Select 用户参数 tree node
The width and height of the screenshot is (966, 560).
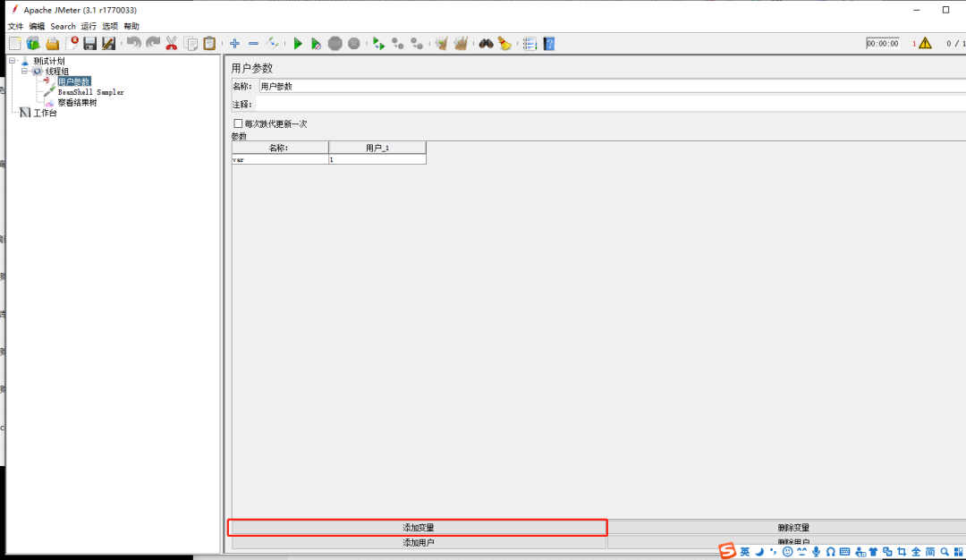74,81
